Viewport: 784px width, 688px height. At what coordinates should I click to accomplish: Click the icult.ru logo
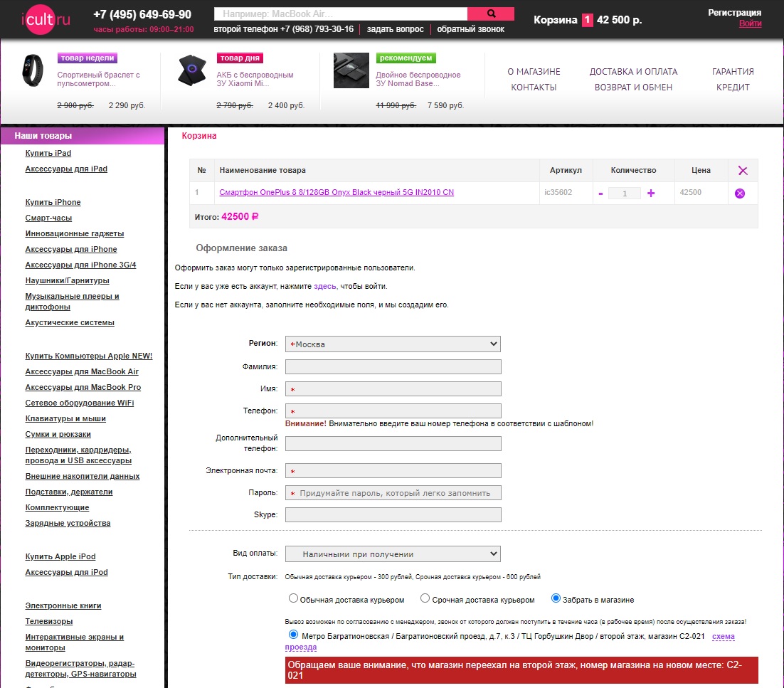click(46, 18)
